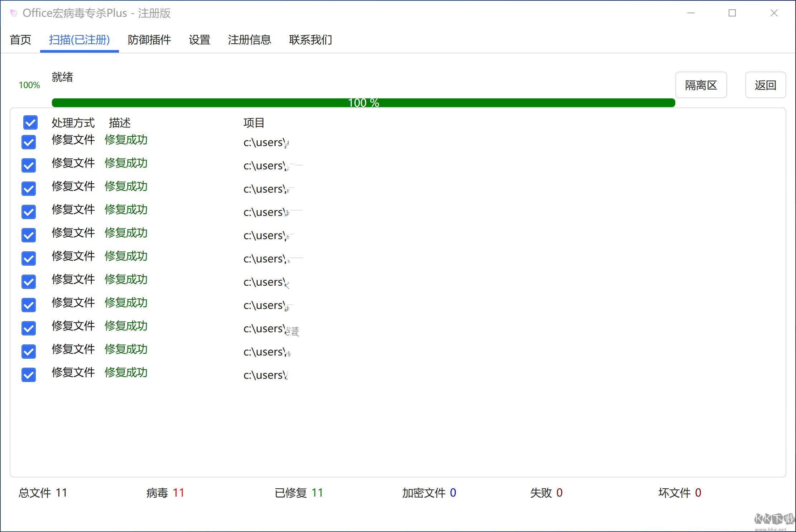Open the 隔离区 quarantine button

[701, 85]
